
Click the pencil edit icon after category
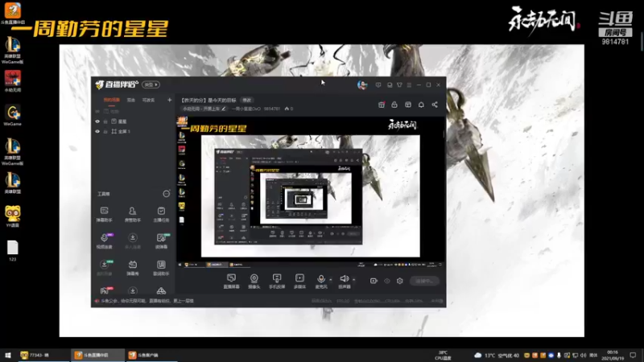pyautogui.click(x=224, y=109)
